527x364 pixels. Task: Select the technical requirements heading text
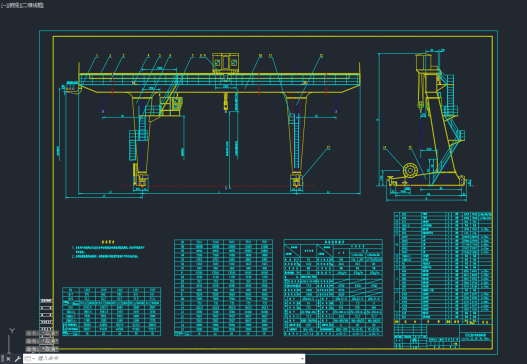(108, 242)
